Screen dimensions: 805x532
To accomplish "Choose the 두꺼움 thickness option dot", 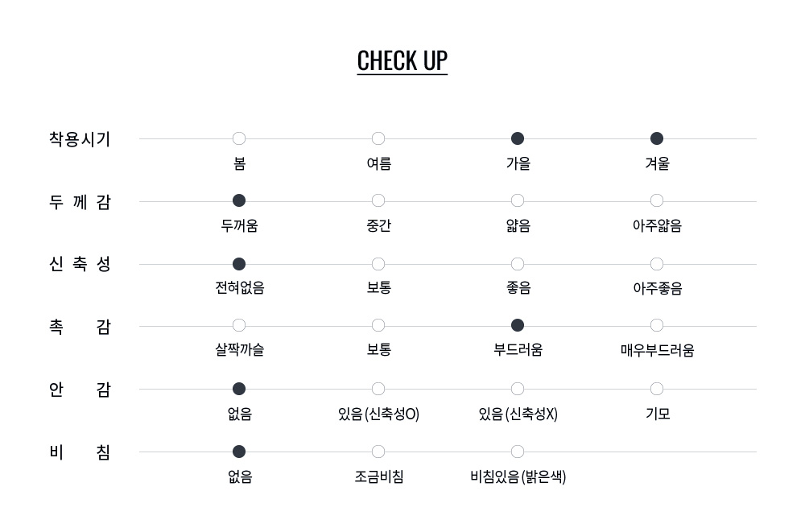I will point(239,200).
